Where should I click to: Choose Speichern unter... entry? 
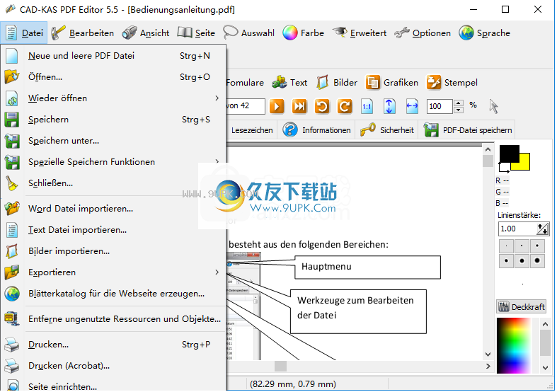(x=113, y=141)
